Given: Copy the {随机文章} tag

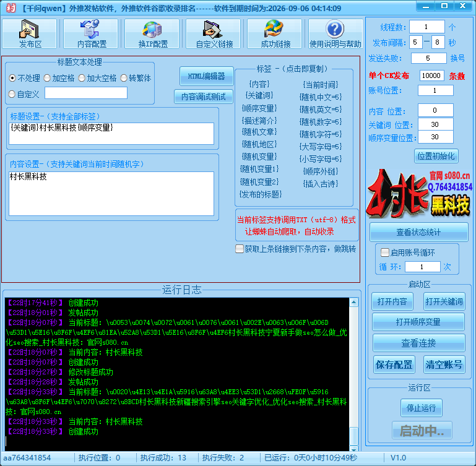Looking at the screenshot, I should tap(259, 132).
